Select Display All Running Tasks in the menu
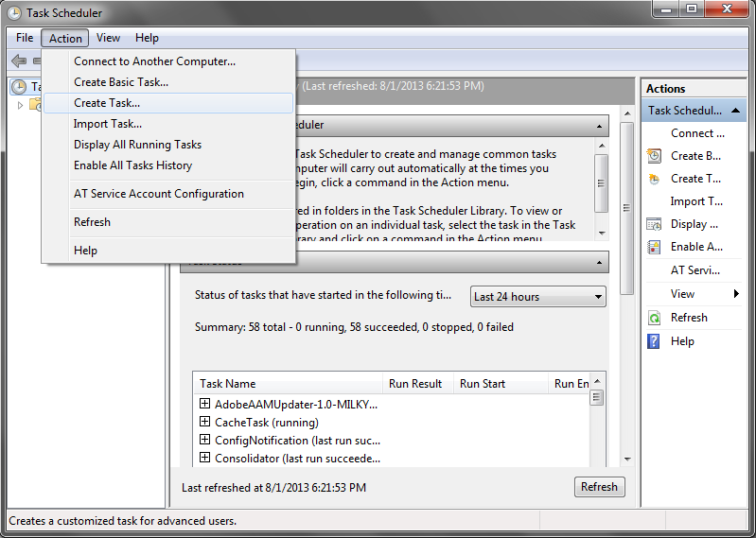The image size is (756, 538). click(168, 145)
